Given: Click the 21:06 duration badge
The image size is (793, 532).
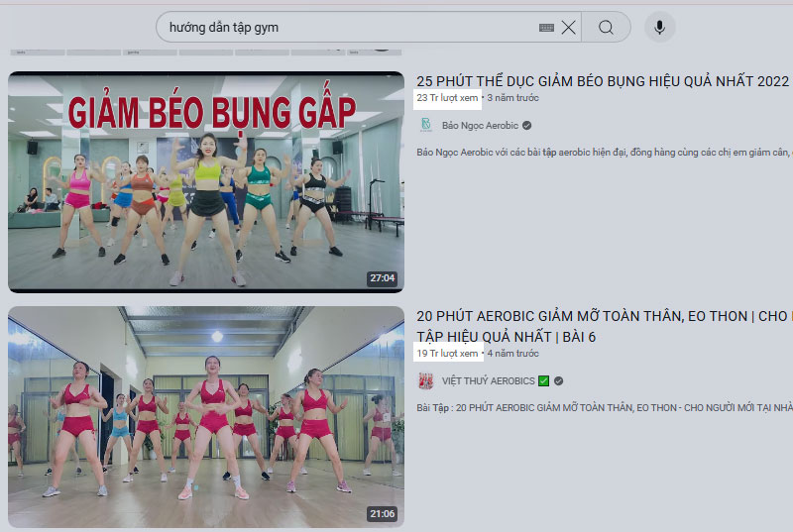Looking at the screenshot, I should tap(382, 513).
